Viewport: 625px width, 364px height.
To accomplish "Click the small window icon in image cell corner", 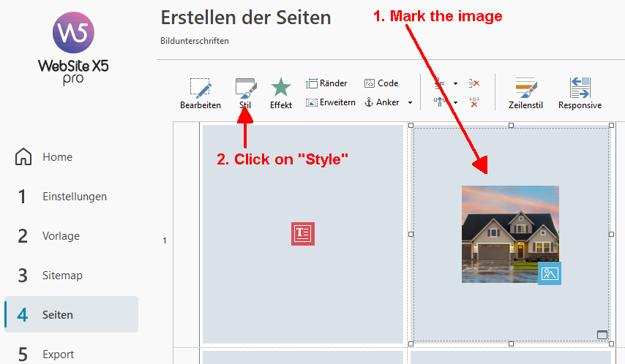I will pos(602,335).
